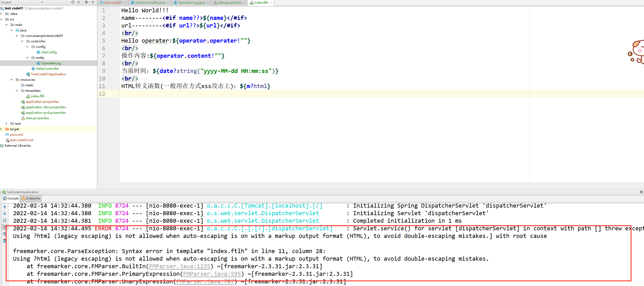The image size is (644, 286).
Task: Switch to the HelloController.java tab
Action: [x=150, y=3]
